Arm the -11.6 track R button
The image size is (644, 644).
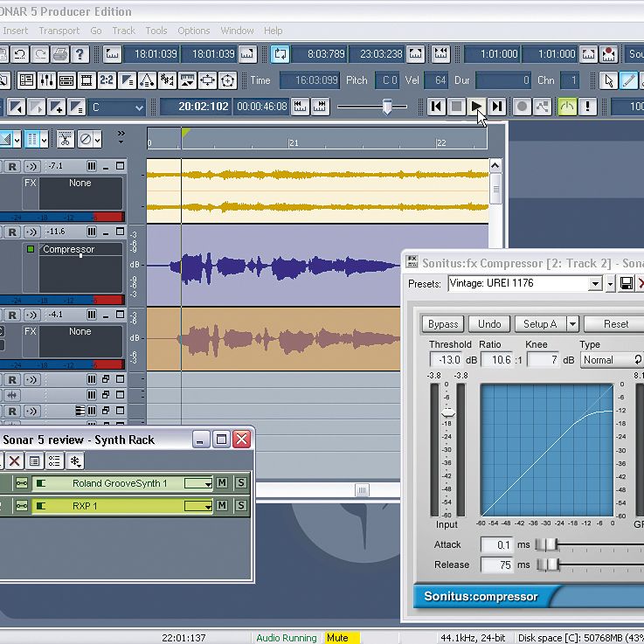[12, 232]
